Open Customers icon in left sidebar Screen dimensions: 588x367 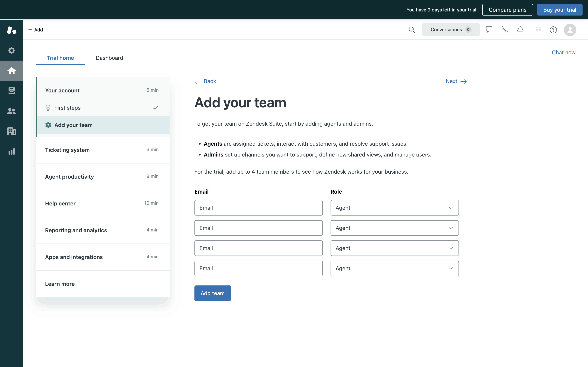11,111
